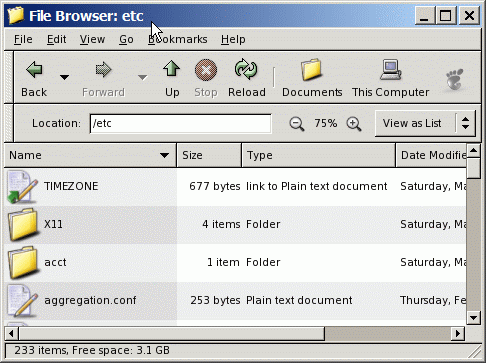The image size is (486, 363).
Task: Reload the current folder
Action: [x=246, y=78]
